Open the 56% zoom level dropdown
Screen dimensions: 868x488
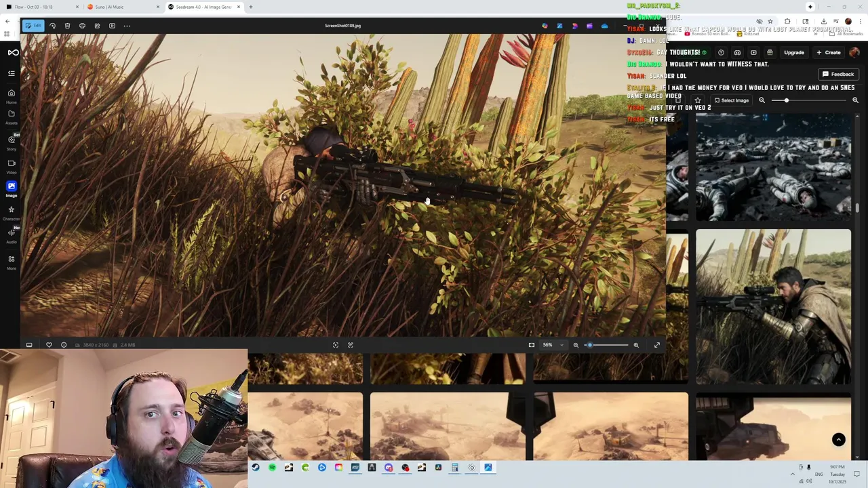tap(553, 345)
